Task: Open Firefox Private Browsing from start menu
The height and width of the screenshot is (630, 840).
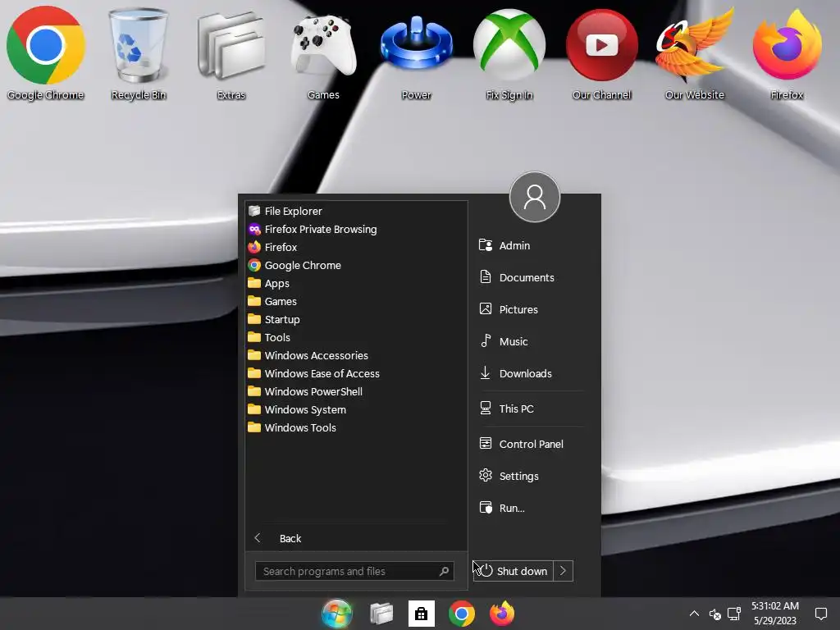Action: (x=356, y=230)
